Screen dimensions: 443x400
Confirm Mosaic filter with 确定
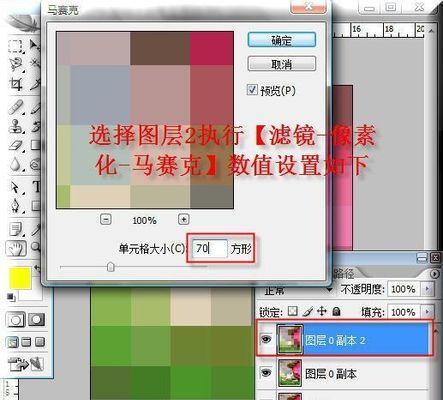point(281,40)
